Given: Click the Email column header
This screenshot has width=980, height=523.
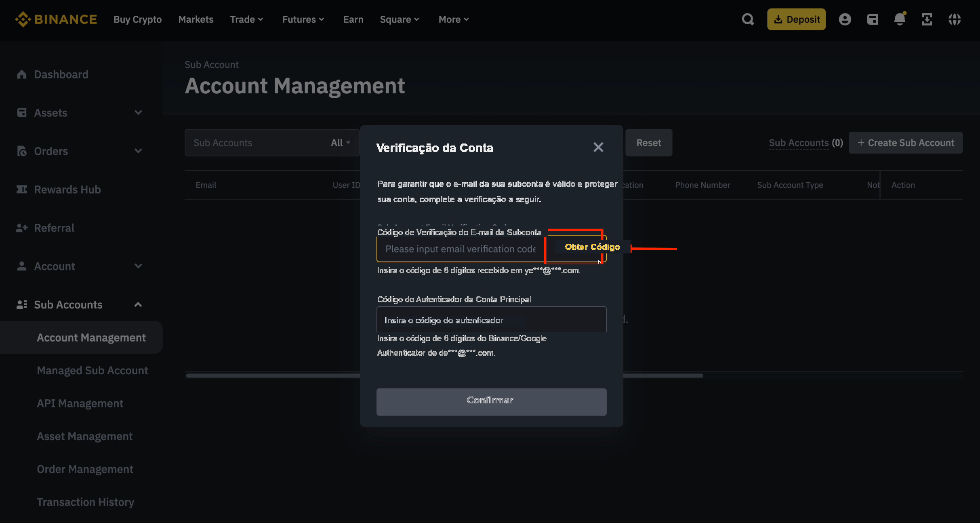Looking at the screenshot, I should [206, 185].
